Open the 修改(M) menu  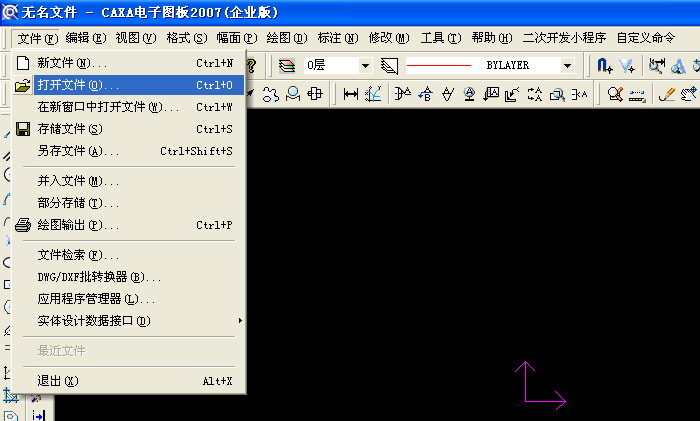tap(389, 38)
